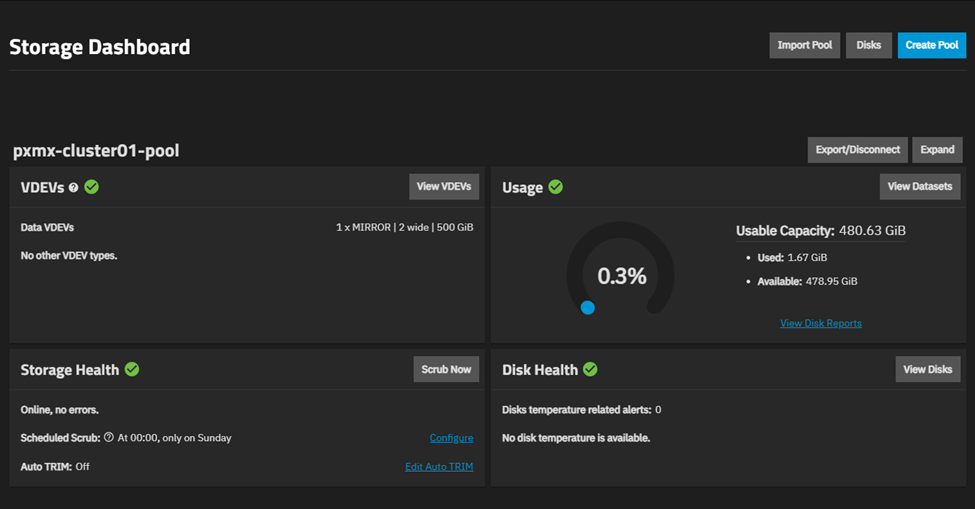Open the Disks page button
The width and height of the screenshot is (975, 509).
(x=868, y=45)
